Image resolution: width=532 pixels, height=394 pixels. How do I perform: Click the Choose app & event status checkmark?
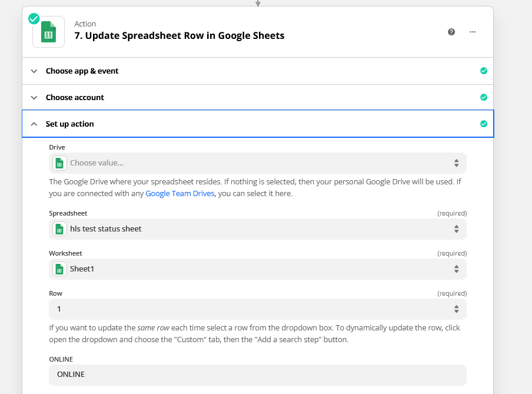coord(484,71)
